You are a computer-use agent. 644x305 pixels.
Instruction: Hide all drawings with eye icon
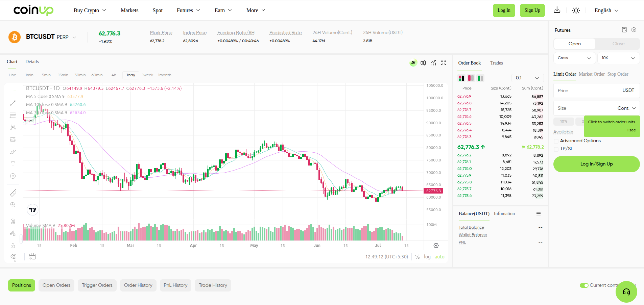coord(13,257)
